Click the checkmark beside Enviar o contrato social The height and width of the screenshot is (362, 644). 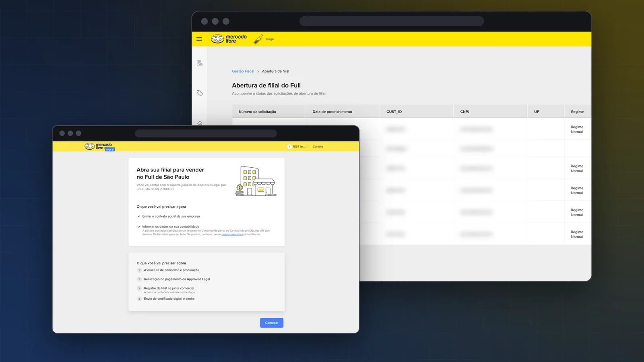point(139,216)
